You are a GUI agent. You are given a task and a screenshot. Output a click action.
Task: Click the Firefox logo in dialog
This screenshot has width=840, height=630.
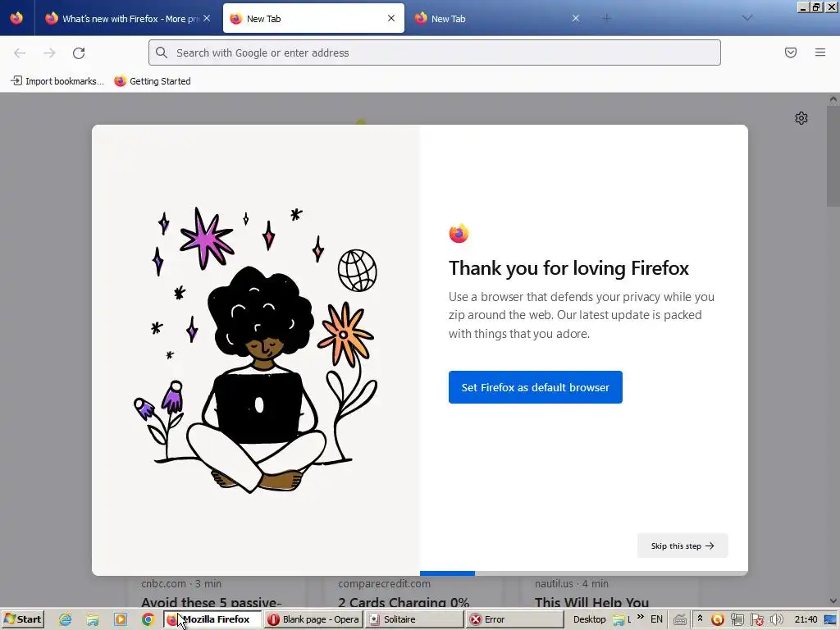459,233
